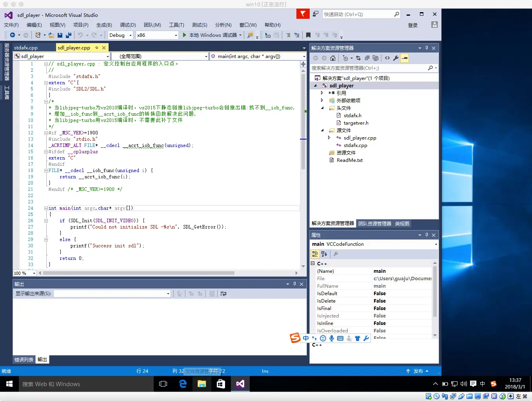The height and width of the screenshot is (401, 532).
Task: Click the editor horizontal scrollbar thumb
Action: [x=139, y=273]
